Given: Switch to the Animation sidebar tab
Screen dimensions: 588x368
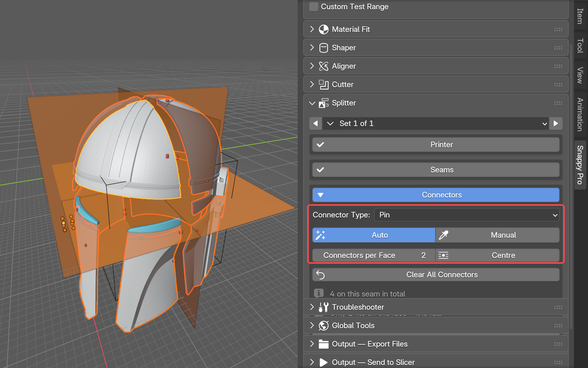Looking at the screenshot, I should (580, 115).
